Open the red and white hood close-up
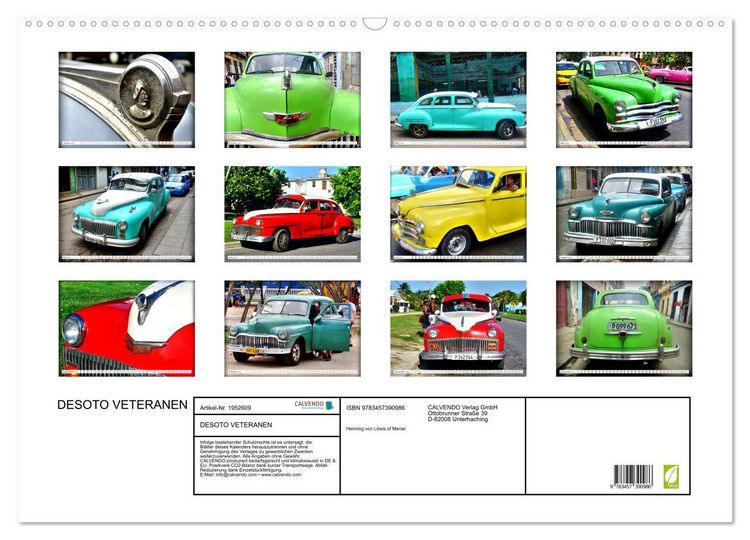 [127, 328]
